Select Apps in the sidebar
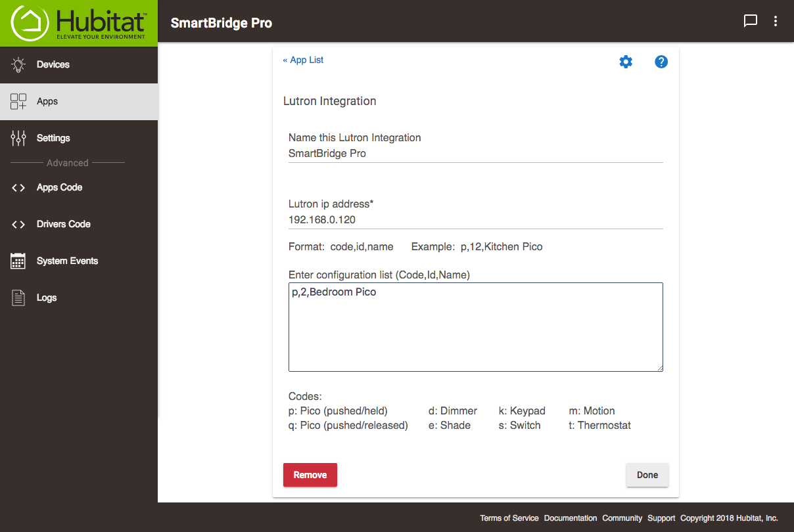 click(x=79, y=101)
